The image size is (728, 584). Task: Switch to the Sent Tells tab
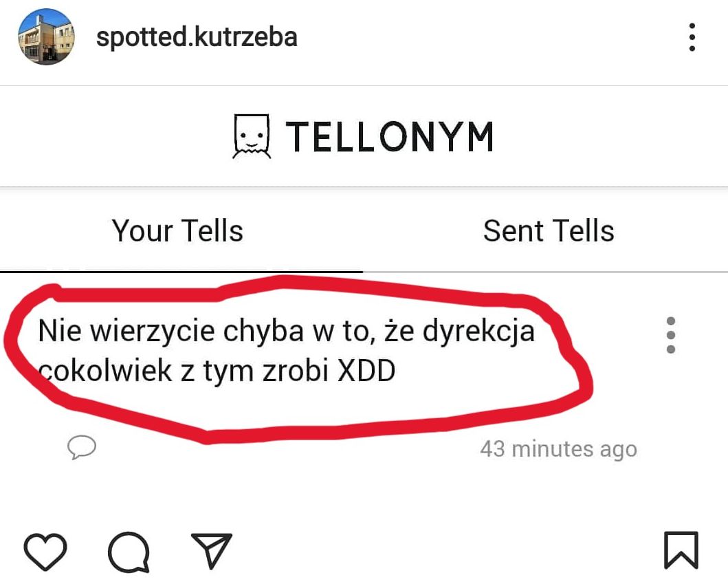[x=549, y=231]
